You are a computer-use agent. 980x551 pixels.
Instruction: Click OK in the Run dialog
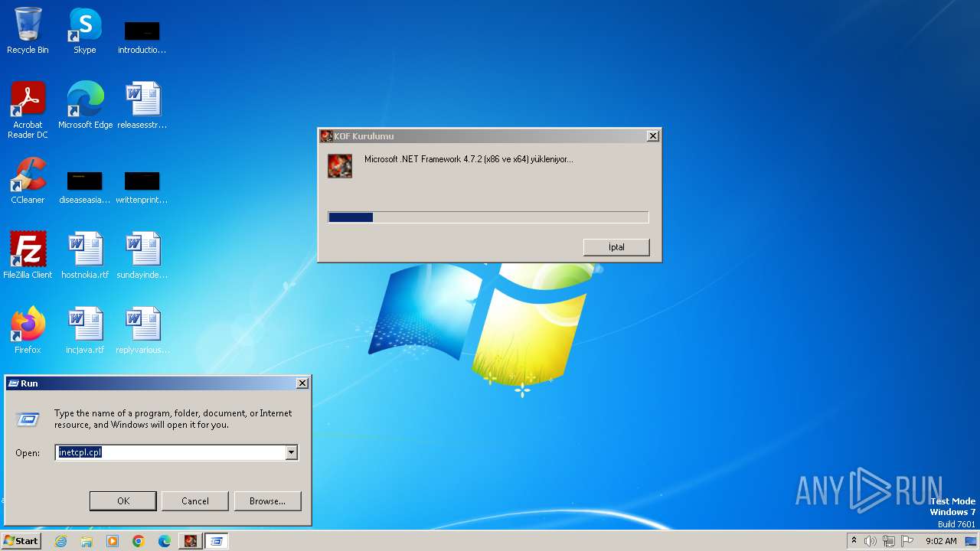(x=123, y=501)
